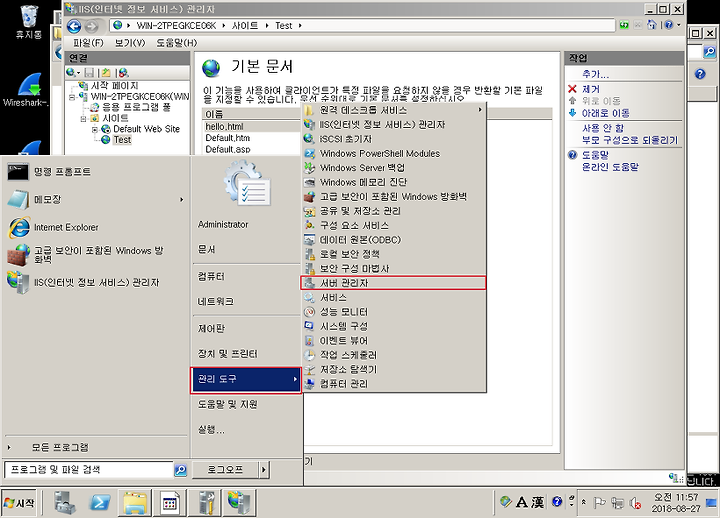Click the 프로그램 및 파일 검색 field
Image resolution: width=720 pixels, height=518 pixels.
tap(89, 469)
